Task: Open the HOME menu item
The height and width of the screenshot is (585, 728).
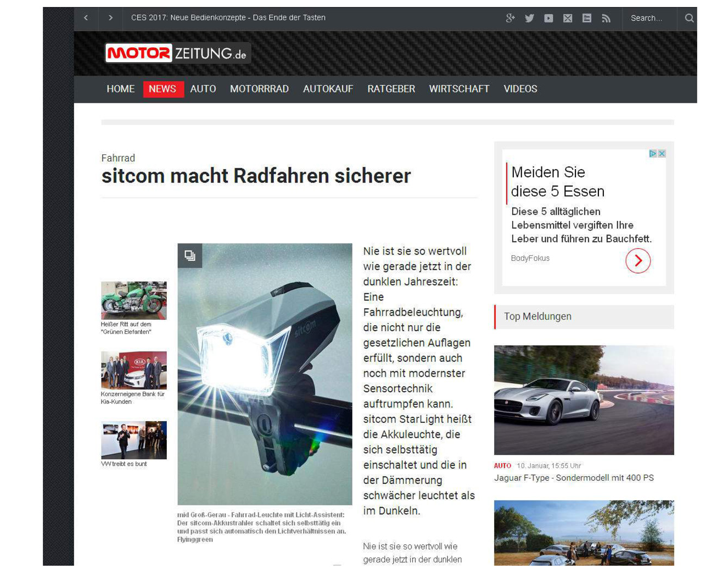Action: click(x=121, y=89)
